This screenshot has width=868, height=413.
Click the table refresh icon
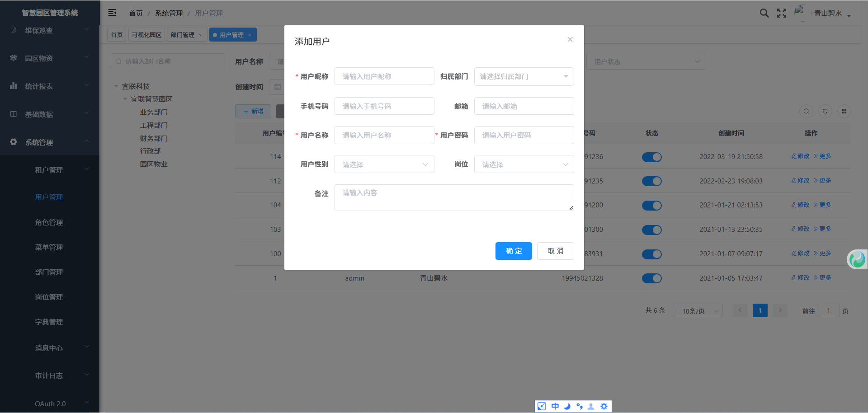click(x=825, y=111)
